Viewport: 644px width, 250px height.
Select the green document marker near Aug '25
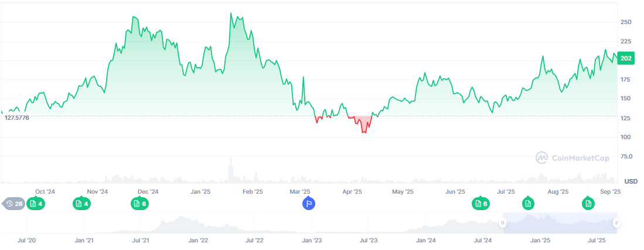point(588,204)
